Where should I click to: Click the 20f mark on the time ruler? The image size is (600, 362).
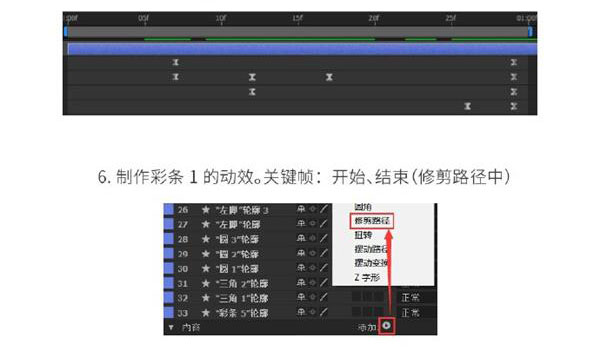(x=374, y=19)
